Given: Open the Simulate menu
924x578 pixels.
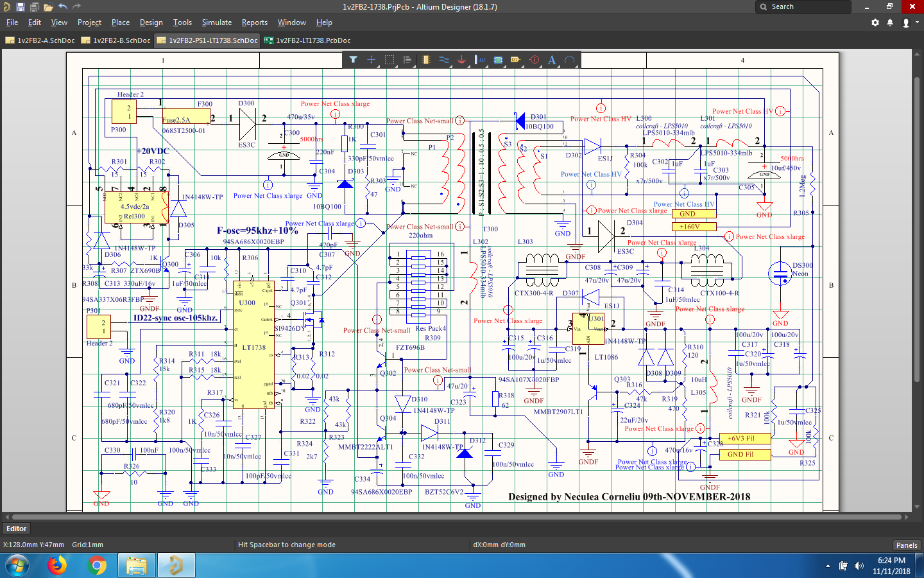Looking at the screenshot, I should (217, 22).
